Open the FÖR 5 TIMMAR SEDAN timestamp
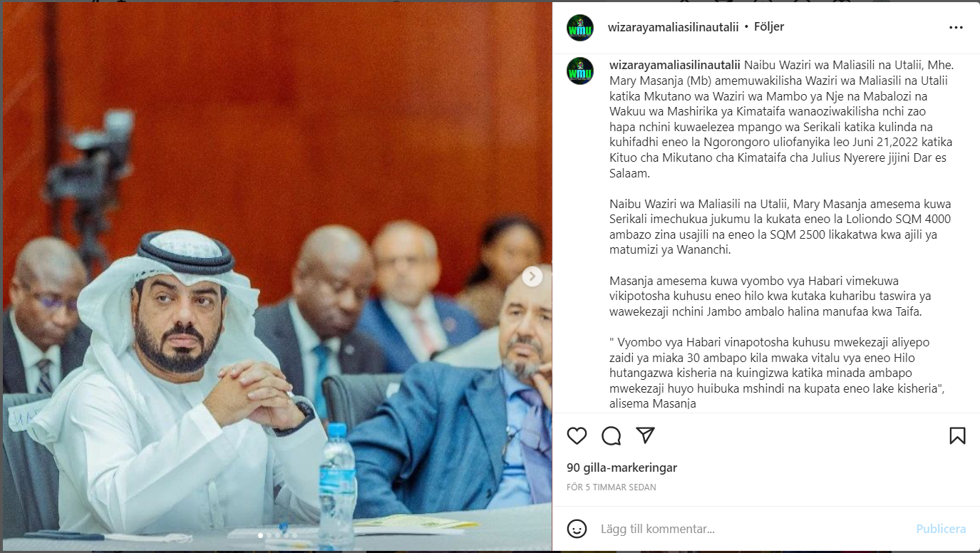 point(612,487)
